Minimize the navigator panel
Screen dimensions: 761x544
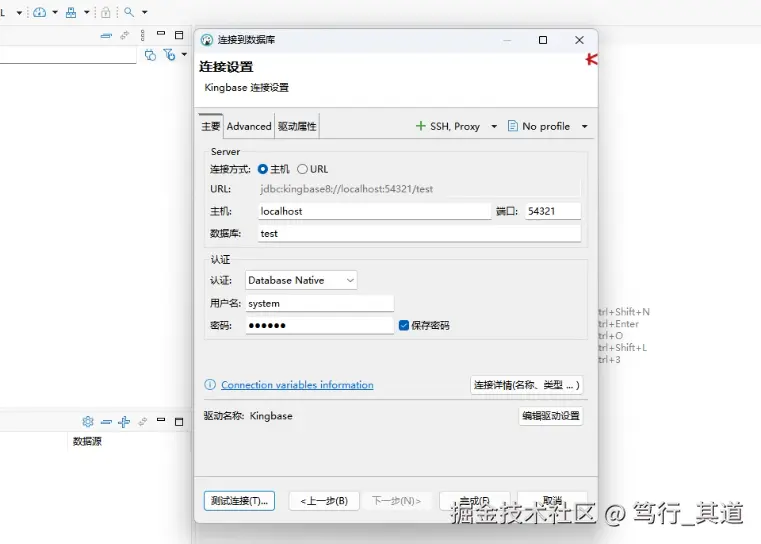pos(161,33)
